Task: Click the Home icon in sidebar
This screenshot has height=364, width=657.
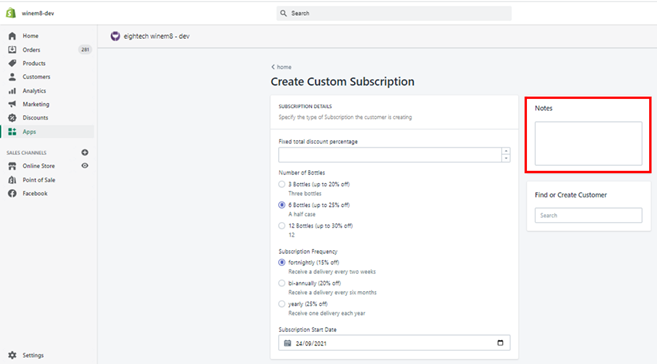Action: point(12,36)
